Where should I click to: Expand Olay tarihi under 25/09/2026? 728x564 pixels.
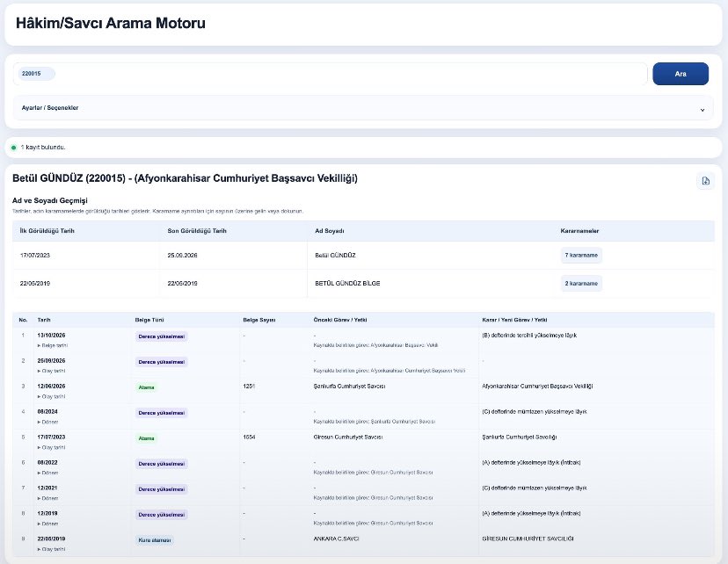tap(52, 371)
